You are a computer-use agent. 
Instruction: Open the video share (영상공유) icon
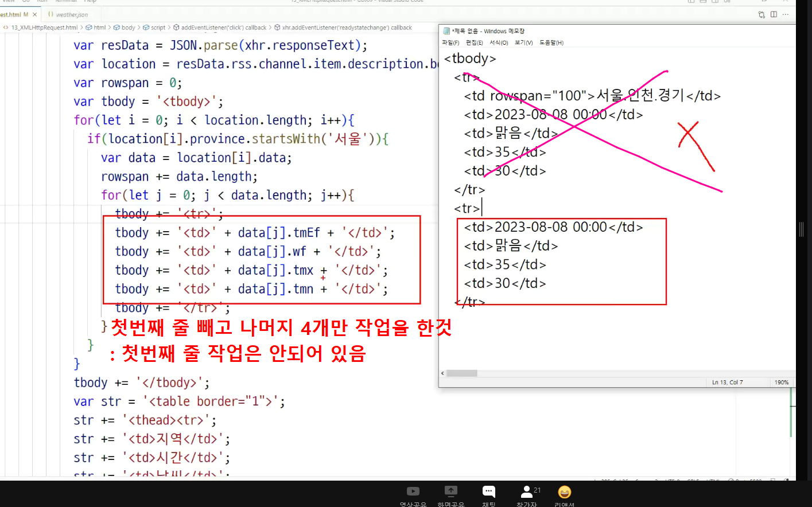pyautogui.click(x=413, y=492)
